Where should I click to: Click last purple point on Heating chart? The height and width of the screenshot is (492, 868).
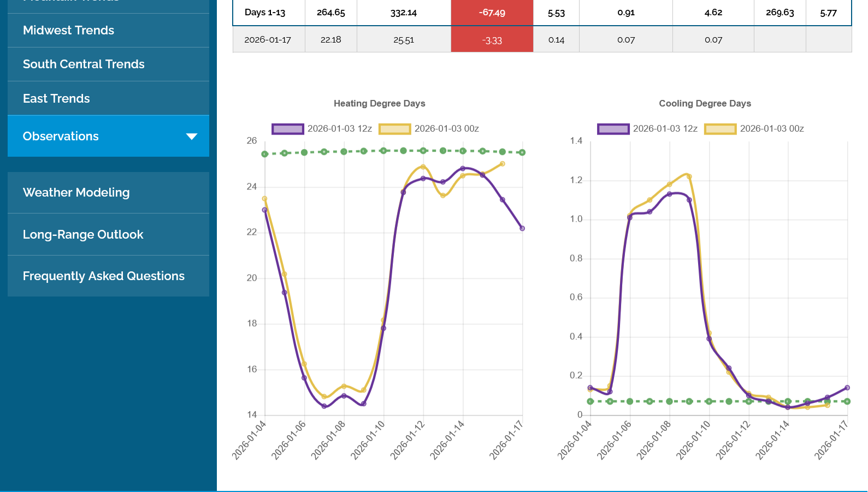click(x=522, y=228)
